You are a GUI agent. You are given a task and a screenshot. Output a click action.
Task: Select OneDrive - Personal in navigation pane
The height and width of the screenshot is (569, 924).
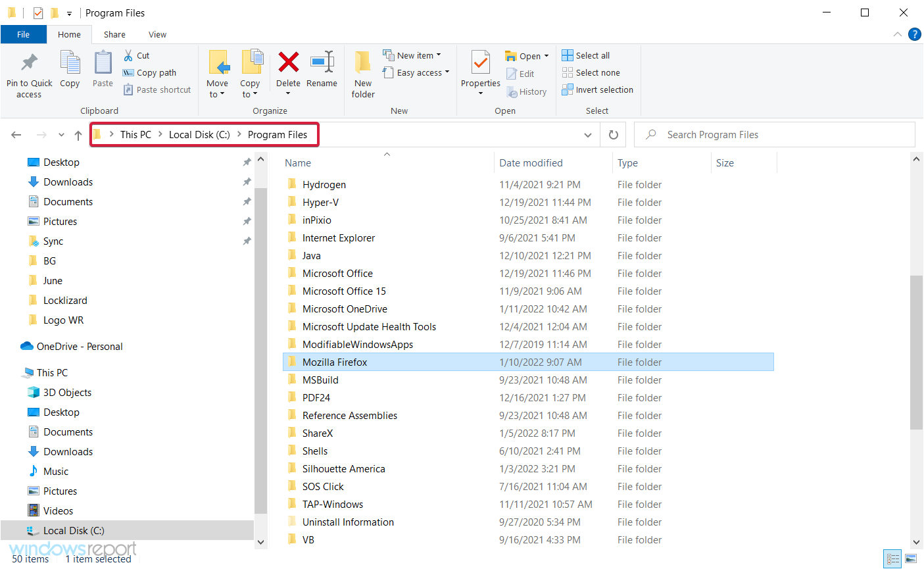pyautogui.click(x=72, y=347)
